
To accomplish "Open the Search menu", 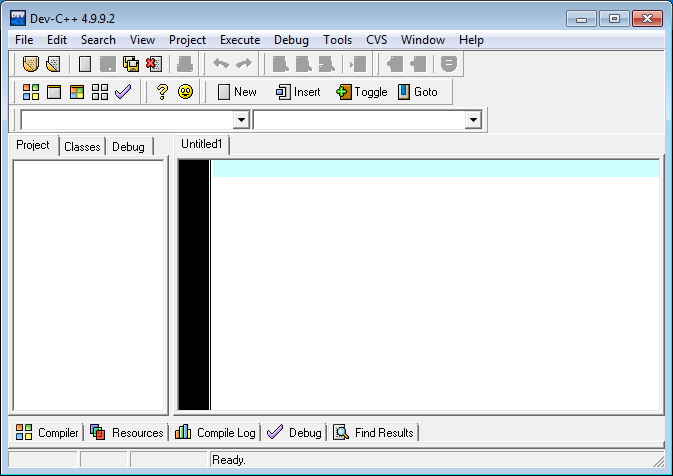I will coord(98,40).
